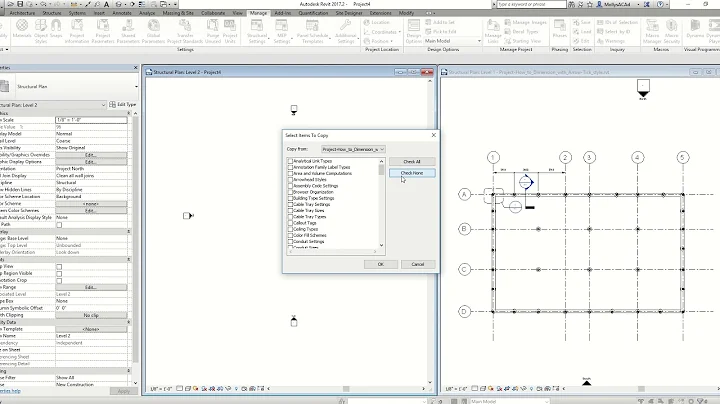
Task: Open Shared Parameters
Action: (128, 30)
